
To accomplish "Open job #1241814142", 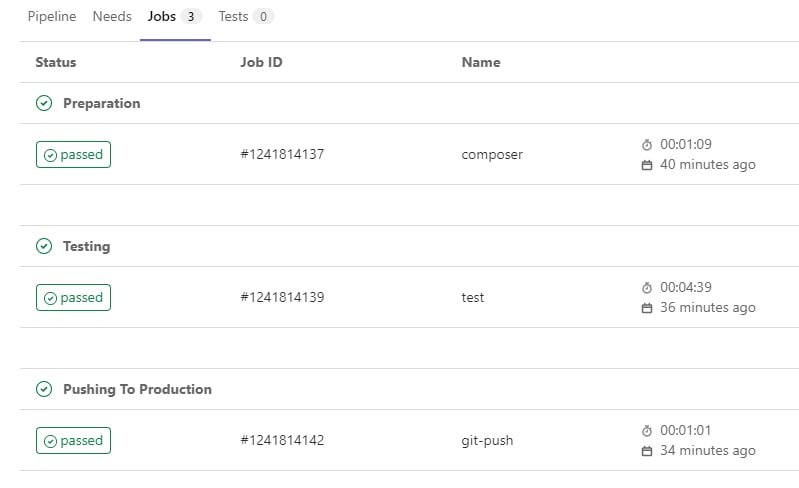I will 282,441.
